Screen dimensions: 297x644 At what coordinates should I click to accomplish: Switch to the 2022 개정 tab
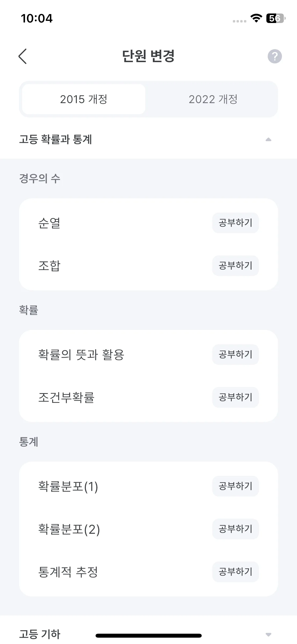tap(213, 99)
